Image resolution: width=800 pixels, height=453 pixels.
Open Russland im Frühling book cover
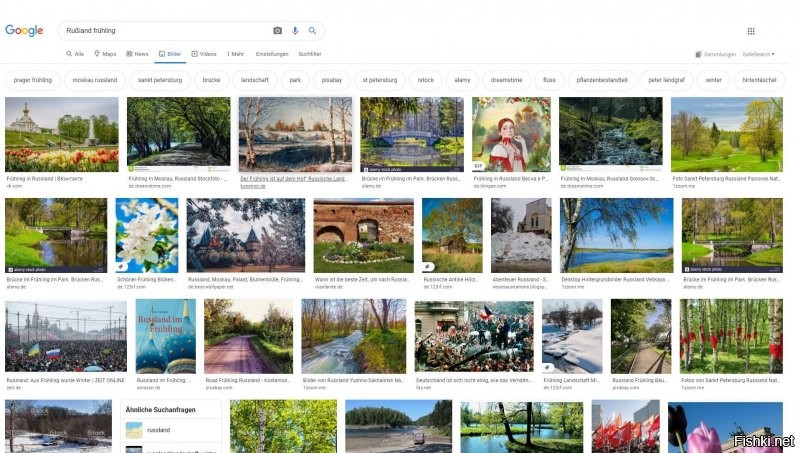165,336
